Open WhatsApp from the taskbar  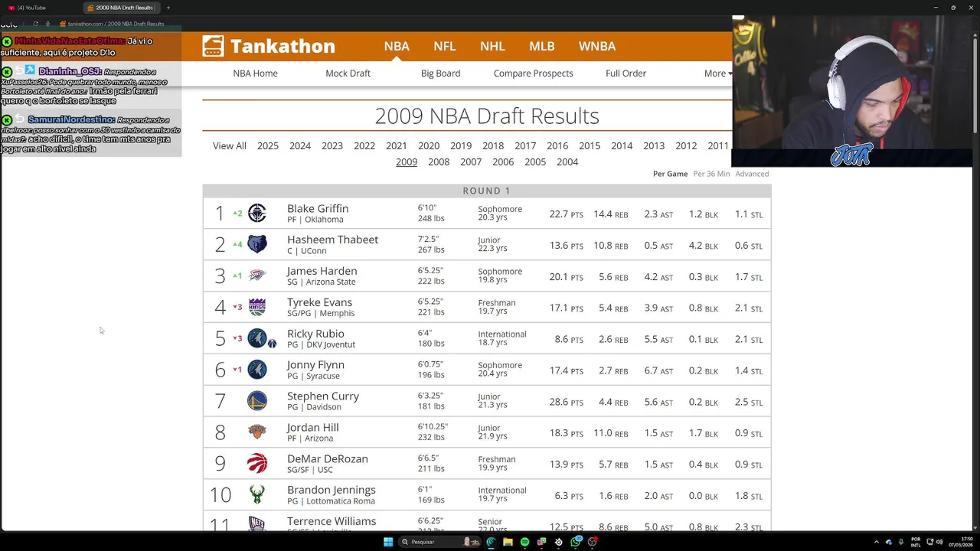tap(576, 542)
